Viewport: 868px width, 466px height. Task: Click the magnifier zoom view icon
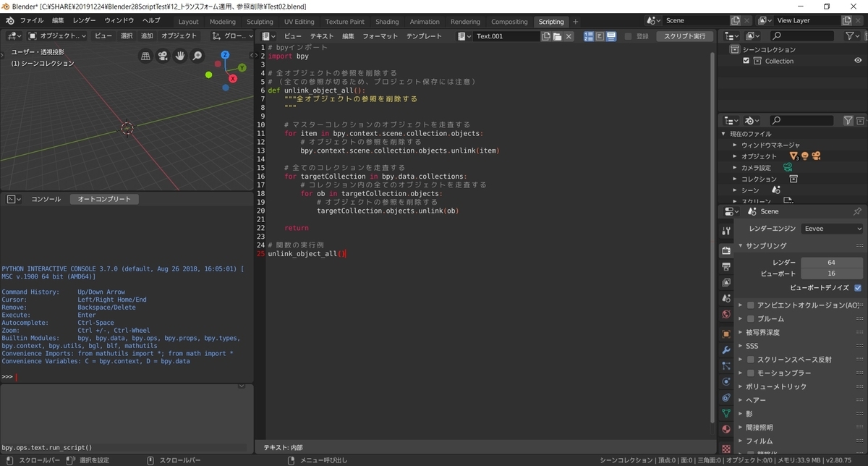click(x=197, y=56)
